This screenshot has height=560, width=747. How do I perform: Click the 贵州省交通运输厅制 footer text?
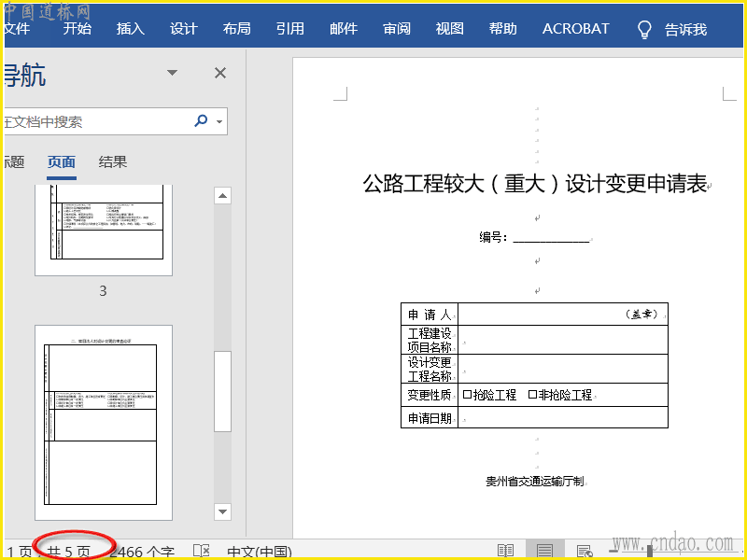534,482
